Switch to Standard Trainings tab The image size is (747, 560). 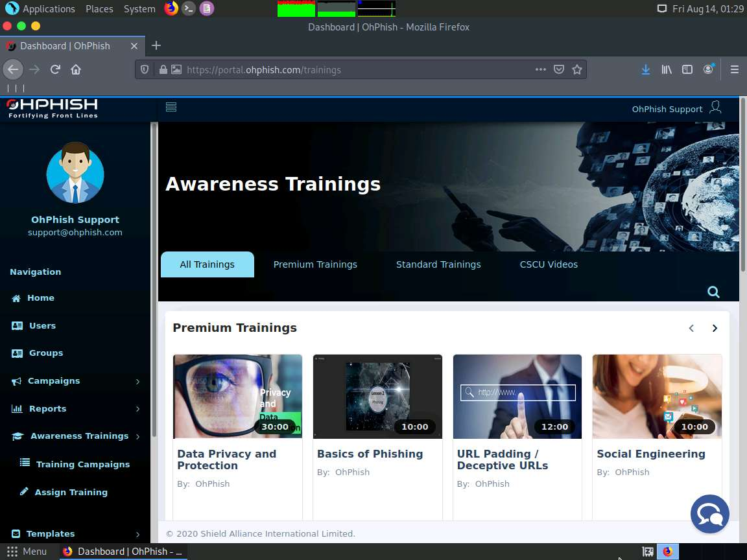(438, 264)
